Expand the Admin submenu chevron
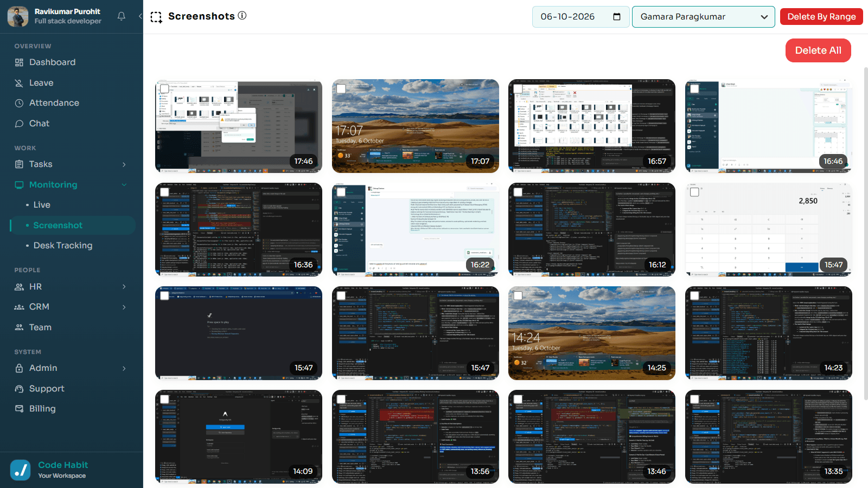 pos(124,368)
